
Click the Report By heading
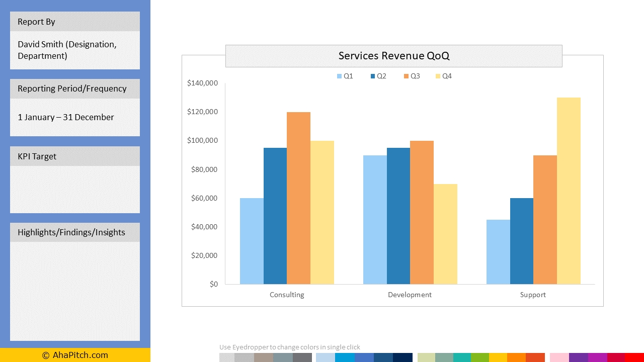[75, 22]
